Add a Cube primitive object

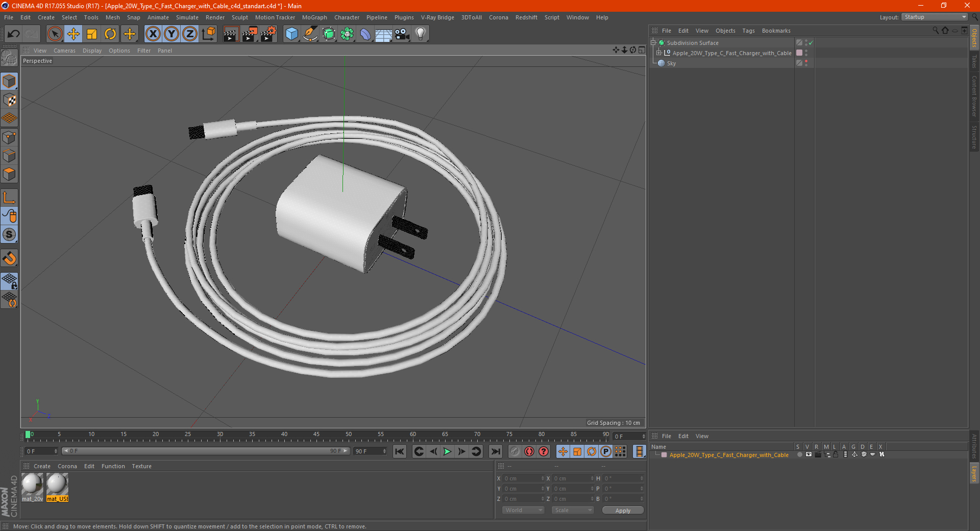[292, 34]
